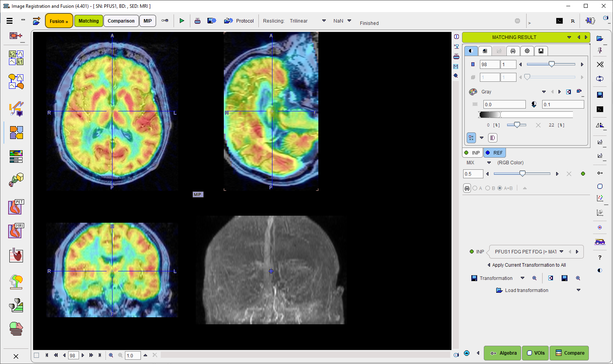
Task: Open the layout options dropdown arrow
Action: tap(481, 137)
